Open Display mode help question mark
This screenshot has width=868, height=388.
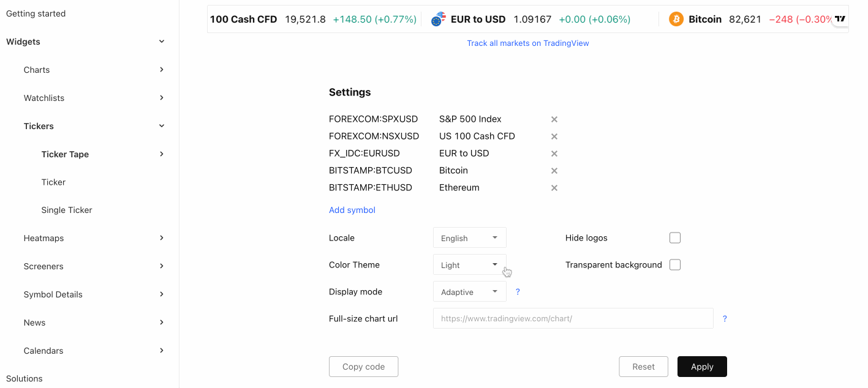click(518, 292)
